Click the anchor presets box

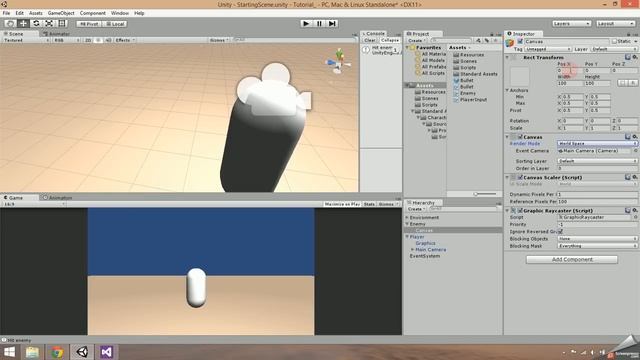520,76
